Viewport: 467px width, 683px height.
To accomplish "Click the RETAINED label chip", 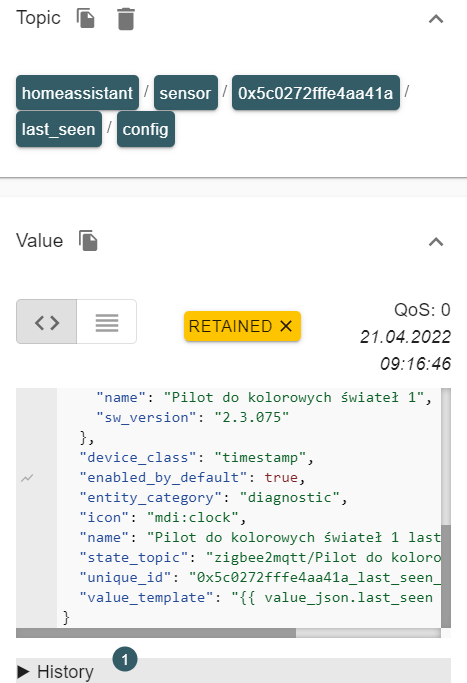I will coord(242,326).
